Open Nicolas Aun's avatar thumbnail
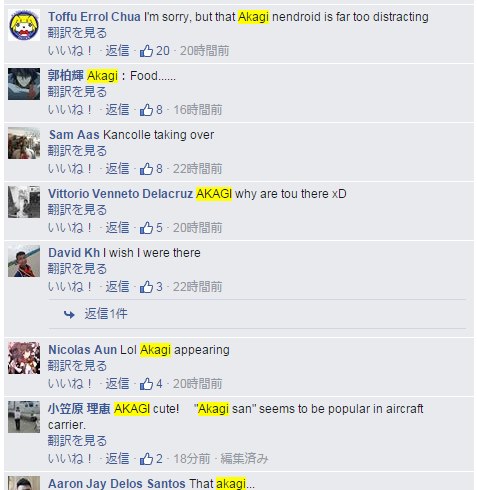This screenshot has width=477, height=490. (24, 358)
